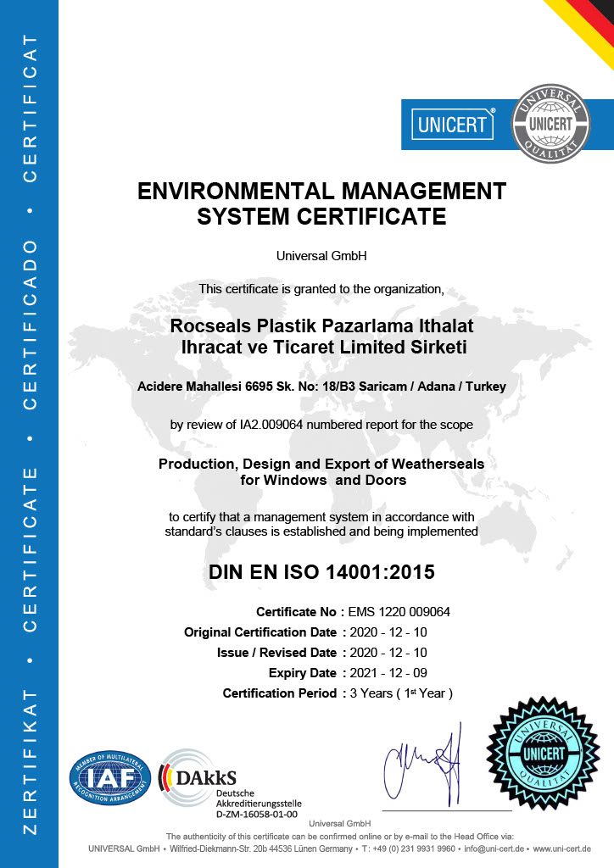Open the www.uni-cert.de website link
614x868 pixels.
[562, 849]
